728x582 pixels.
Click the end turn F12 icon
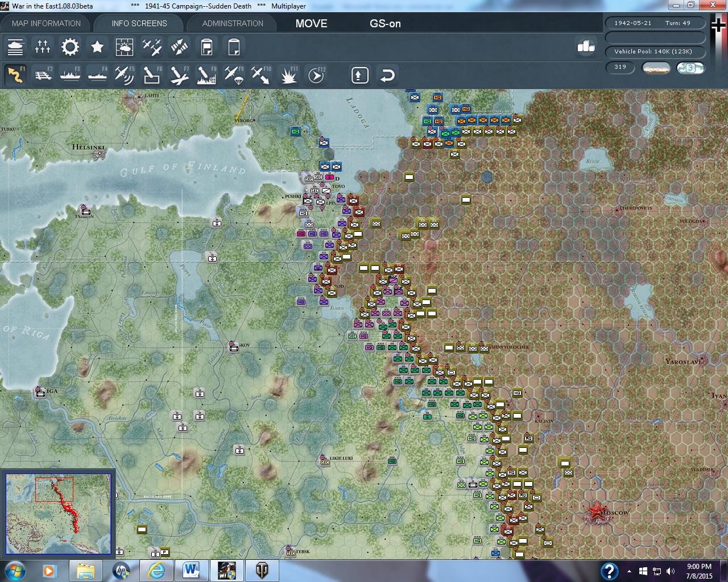coord(316,75)
